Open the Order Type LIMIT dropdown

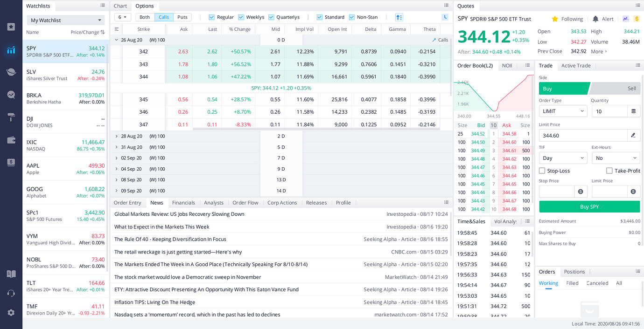563,111
